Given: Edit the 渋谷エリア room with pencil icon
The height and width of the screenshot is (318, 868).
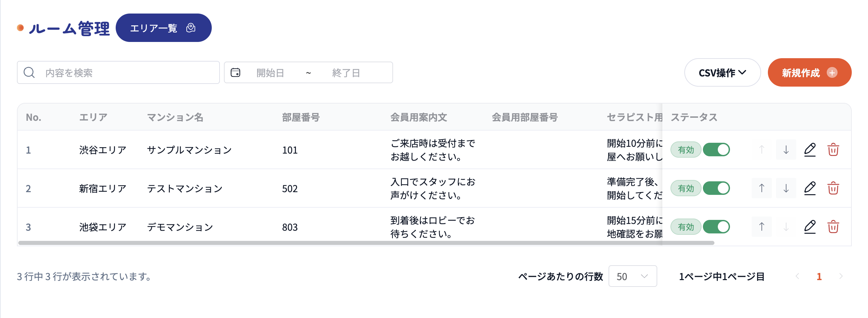Looking at the screenshot, I should [x=810, y=150].
